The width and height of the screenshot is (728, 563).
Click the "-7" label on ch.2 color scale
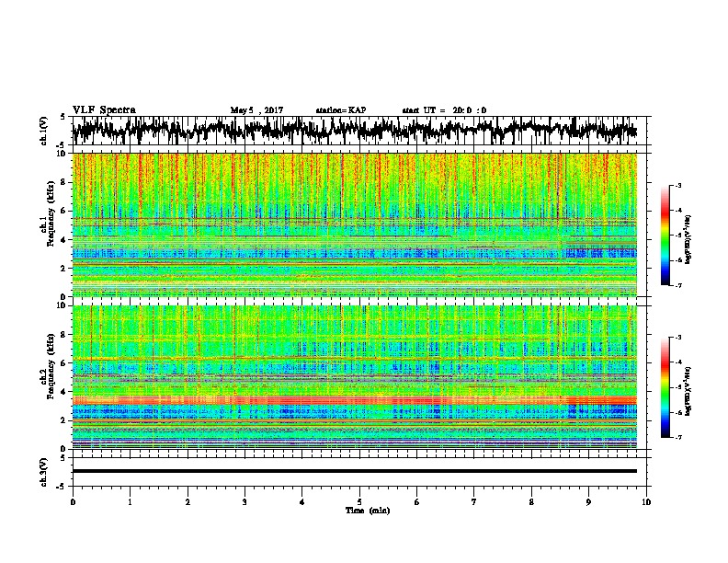tap(677, 437)
